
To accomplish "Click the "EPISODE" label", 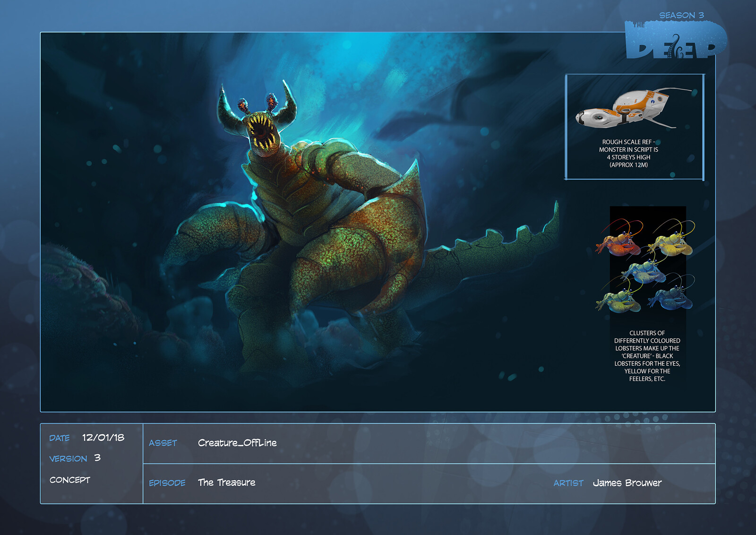I will [x=167, y=483].
